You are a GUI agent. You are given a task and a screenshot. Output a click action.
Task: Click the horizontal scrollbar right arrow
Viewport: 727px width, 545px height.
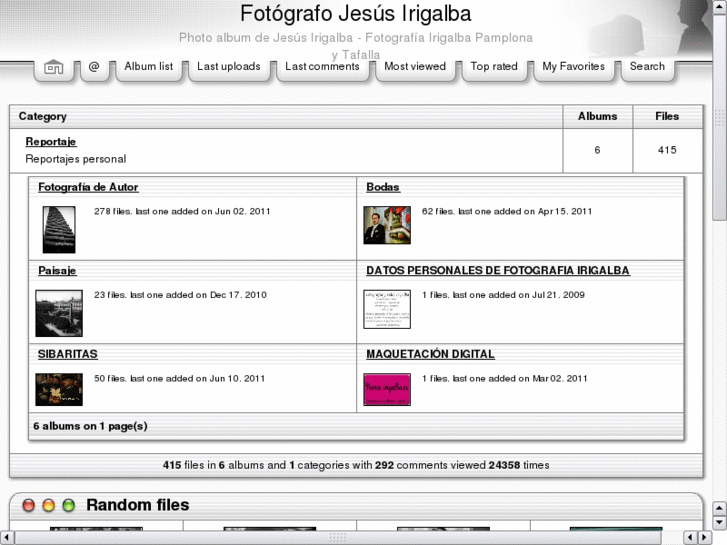click(704, 537)
